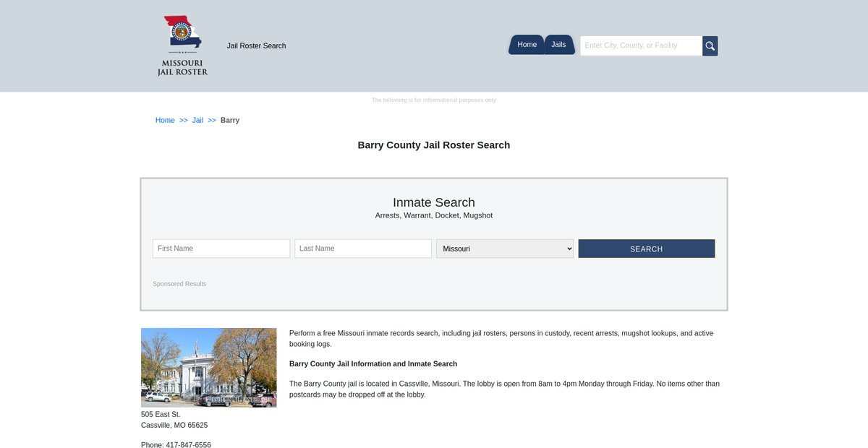
Task: Click the informational purposes only disclaimer
Action: pos(434,100)
